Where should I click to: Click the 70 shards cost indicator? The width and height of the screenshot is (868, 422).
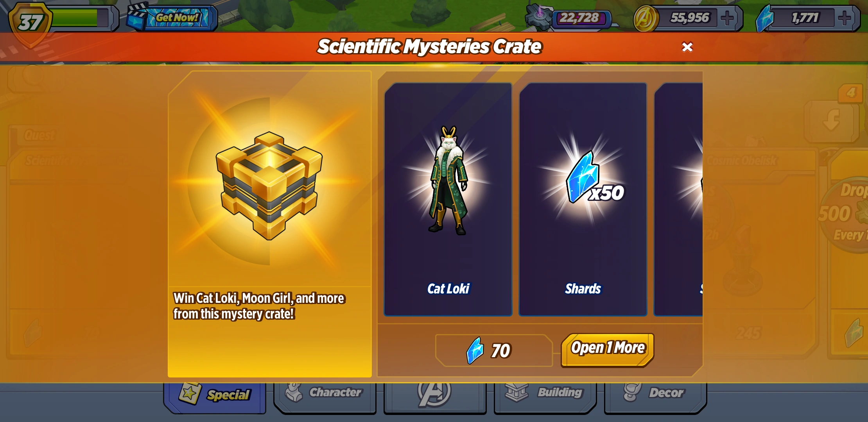coord(494,350)
